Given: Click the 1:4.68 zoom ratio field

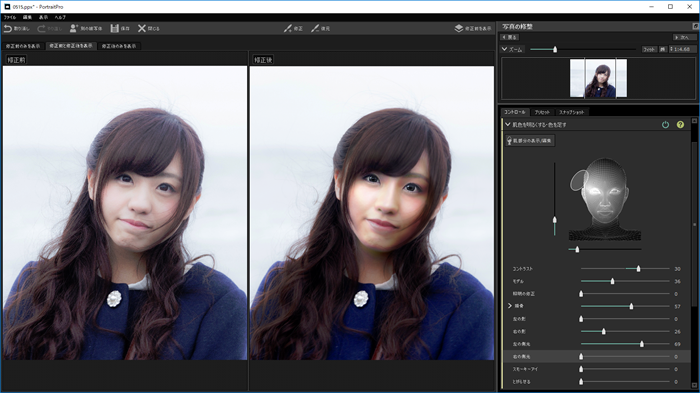Looking at the screenshot, I should pos(682,49).
